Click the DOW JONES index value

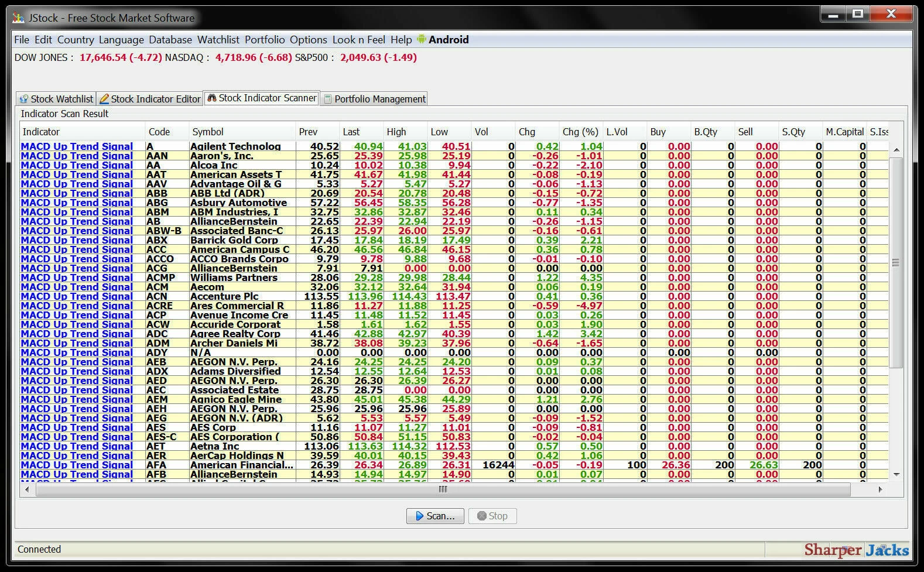(121, 57)
